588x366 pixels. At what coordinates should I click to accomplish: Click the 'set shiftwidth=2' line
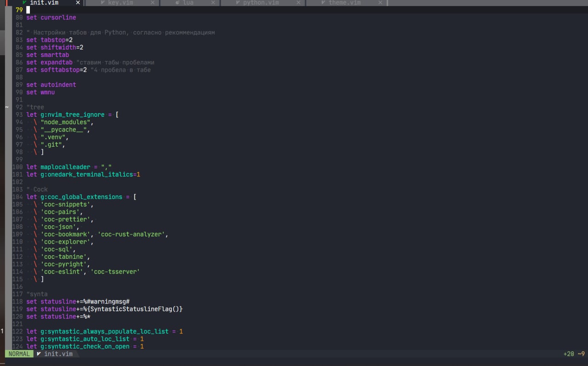pyautogui.click(x=55, y=47)
